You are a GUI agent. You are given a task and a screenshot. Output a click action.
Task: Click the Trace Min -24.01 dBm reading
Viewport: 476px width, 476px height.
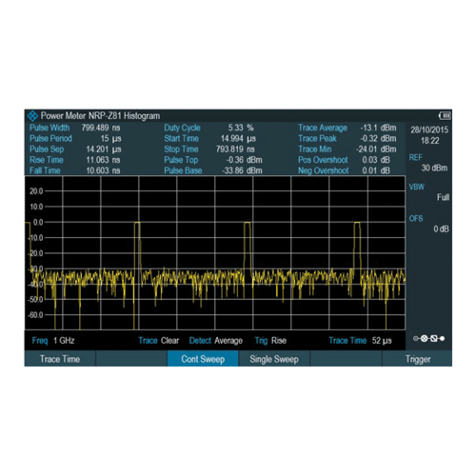(347, 149)
